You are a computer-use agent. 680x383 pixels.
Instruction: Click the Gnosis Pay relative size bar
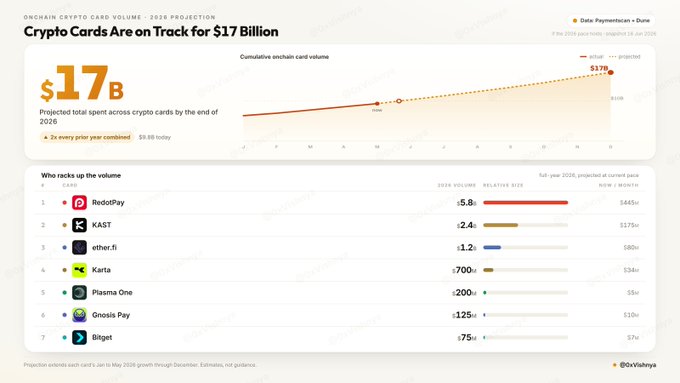click(x=526, y=315)
